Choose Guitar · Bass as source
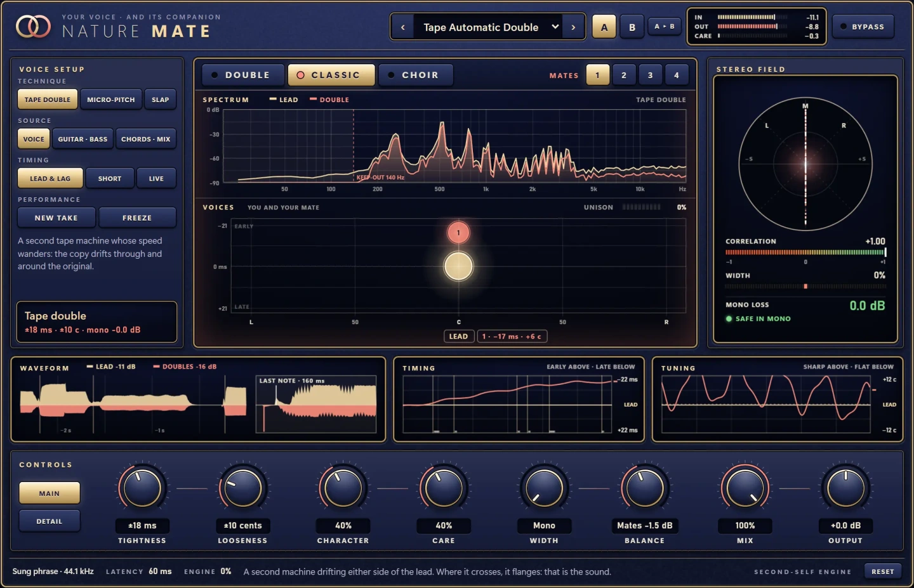914x588 pixels. (x=83, y=139)
